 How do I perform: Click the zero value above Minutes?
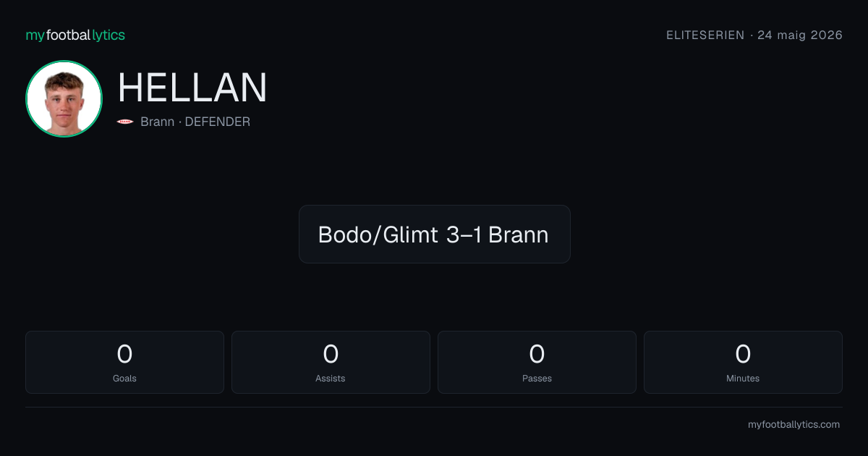tap(743, 354)
